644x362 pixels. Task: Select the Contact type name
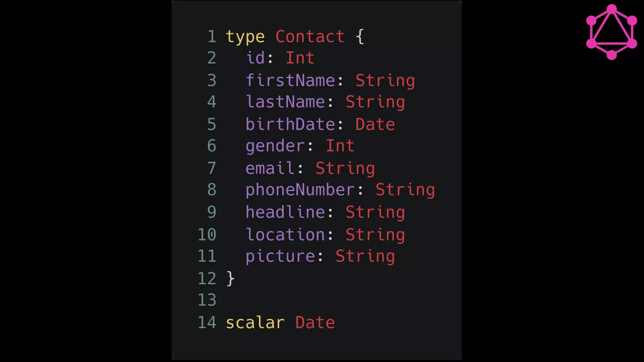pos(310,36)
